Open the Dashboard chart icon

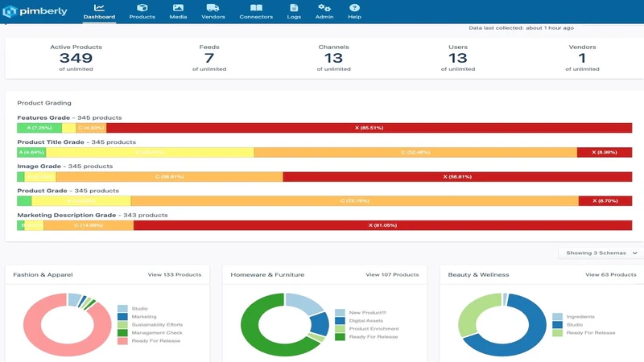pos(99,8)
